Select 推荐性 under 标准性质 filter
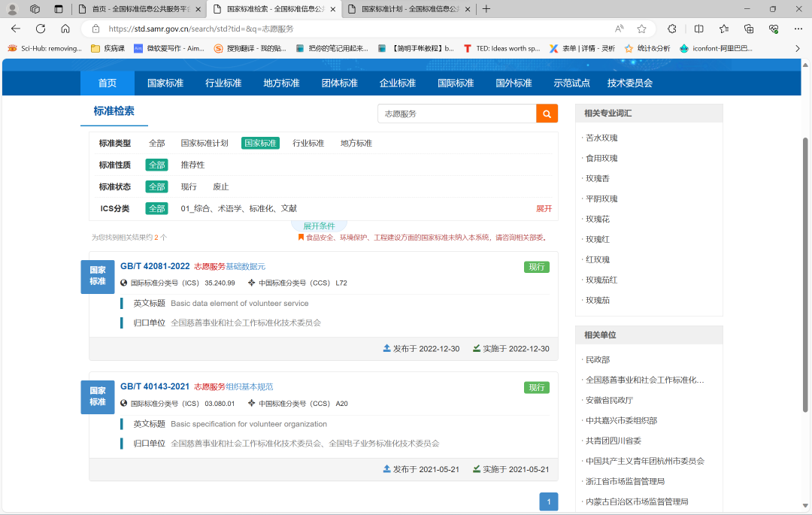The width and height of the screenshot is (812, 515). [192, 165]
